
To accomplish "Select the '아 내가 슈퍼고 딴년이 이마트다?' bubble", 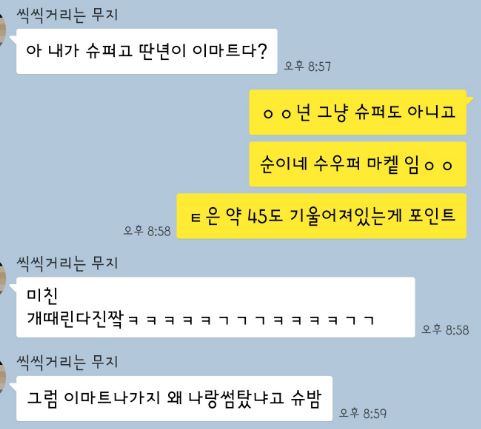I will (x=147, y=51).
